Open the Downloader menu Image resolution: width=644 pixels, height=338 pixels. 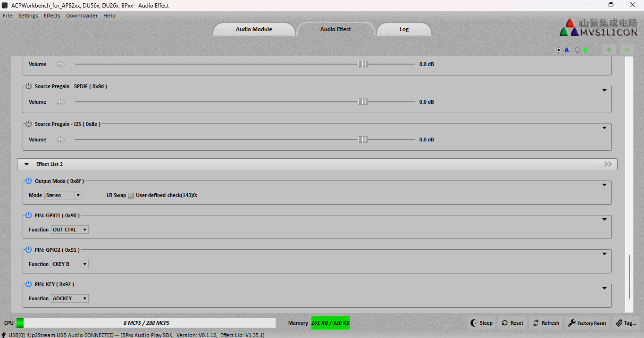[82, 16]
